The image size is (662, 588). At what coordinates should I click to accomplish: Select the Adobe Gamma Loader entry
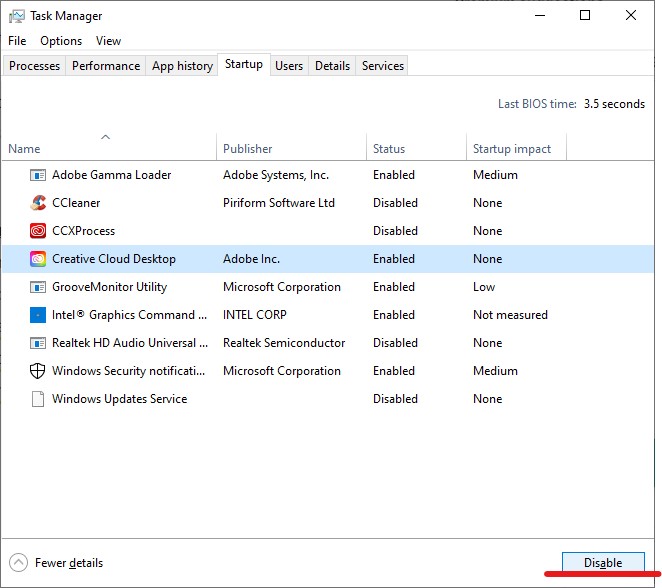328,175
